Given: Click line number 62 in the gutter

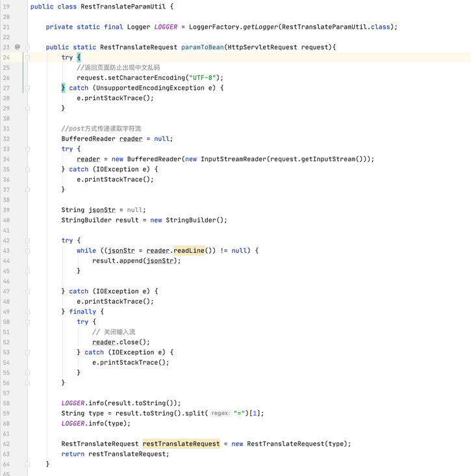Looking at the screenshot, I should (6, 444).
